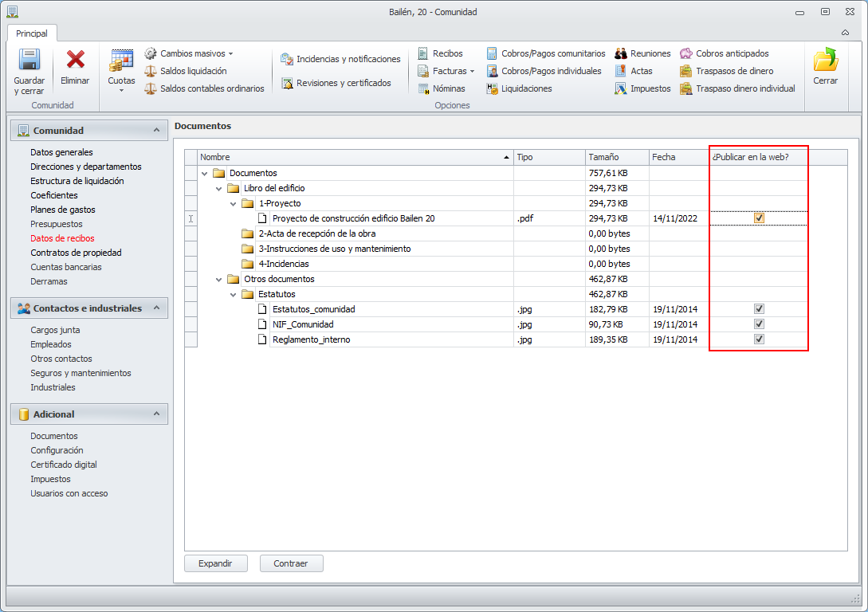Uncheck publish for Proyecto de construcción
Image resolution: width=868 pixels, height=612 pixels.
point(759,218)
